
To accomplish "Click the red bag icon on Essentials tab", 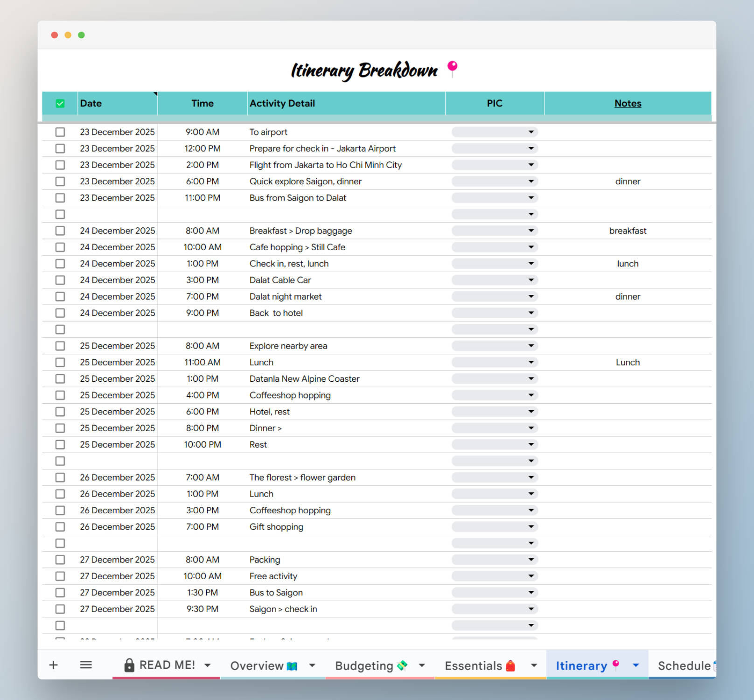I will 510,665.
